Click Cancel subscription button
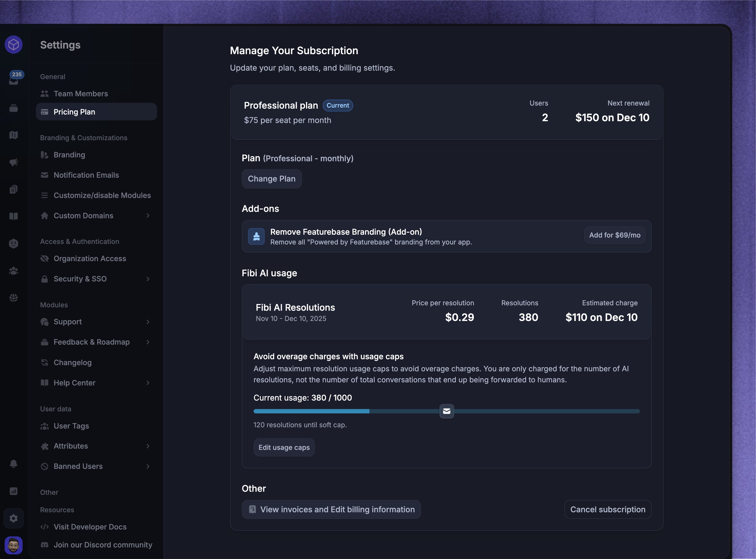The width and height of the screenshot is (756, 559). click(608, 509)
